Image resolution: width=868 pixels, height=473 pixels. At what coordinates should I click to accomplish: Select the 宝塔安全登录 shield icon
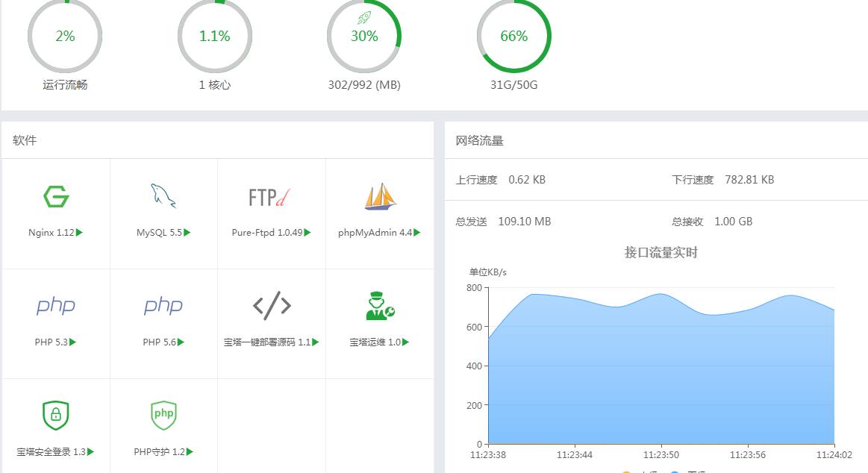pyautogui.click(x=54, y=415)
